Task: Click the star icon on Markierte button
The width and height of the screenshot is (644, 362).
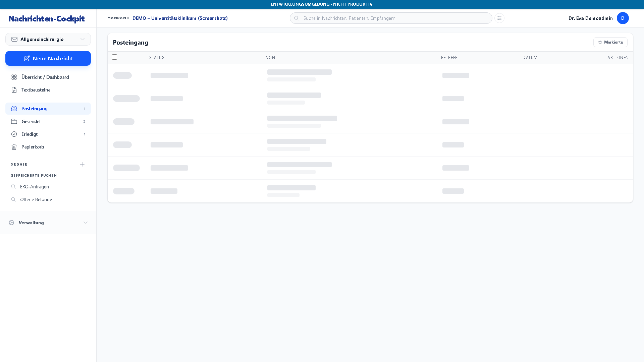Action: pos(600,42)
